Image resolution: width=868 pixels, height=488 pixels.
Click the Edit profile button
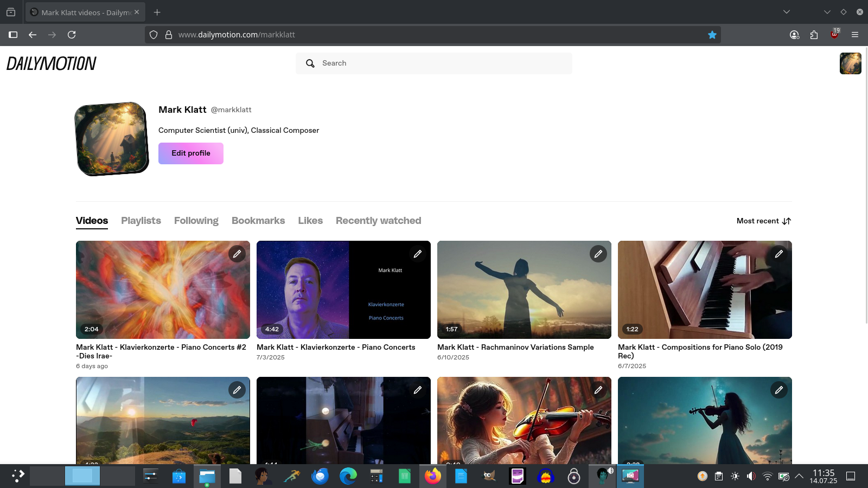coord(191,153)
